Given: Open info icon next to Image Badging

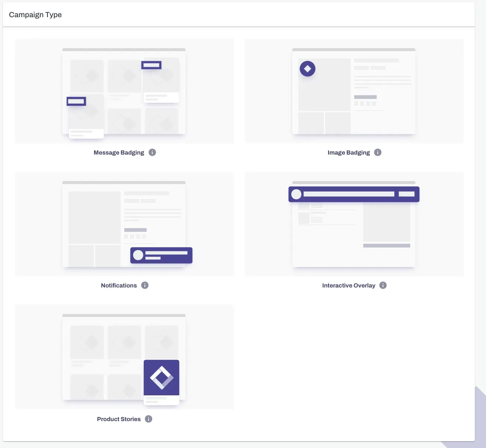Looking at the screenshot, I should (378, 152).
